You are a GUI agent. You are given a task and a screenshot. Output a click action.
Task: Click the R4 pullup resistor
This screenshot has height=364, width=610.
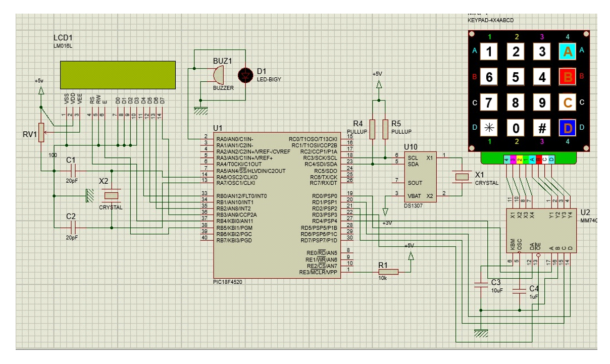click(372, 129)
